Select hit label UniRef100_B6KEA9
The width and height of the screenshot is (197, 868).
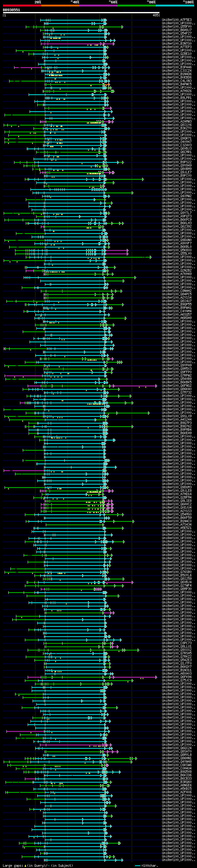[x=177, y=433]
